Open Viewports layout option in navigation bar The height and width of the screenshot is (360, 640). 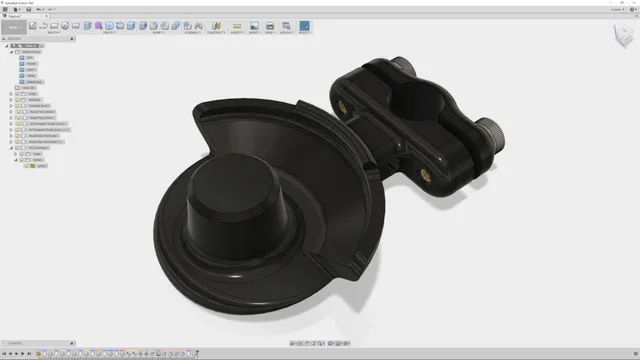pos(347,343)
